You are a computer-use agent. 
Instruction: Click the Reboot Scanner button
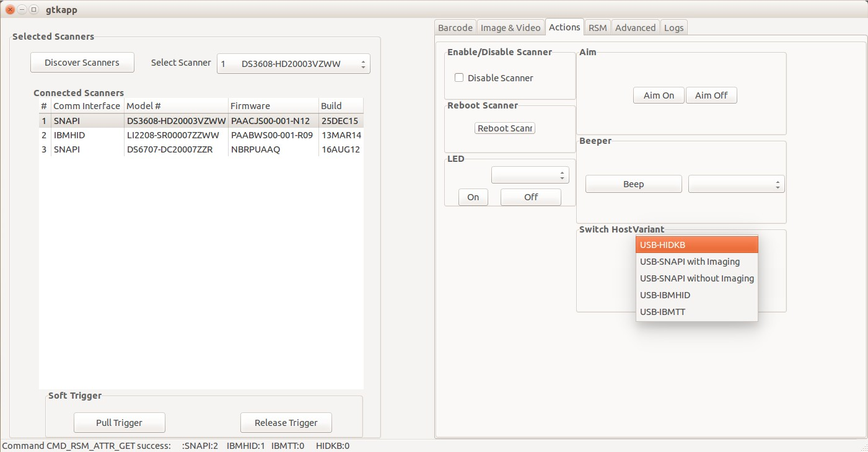pyautogui.click(x=504, y=128)
